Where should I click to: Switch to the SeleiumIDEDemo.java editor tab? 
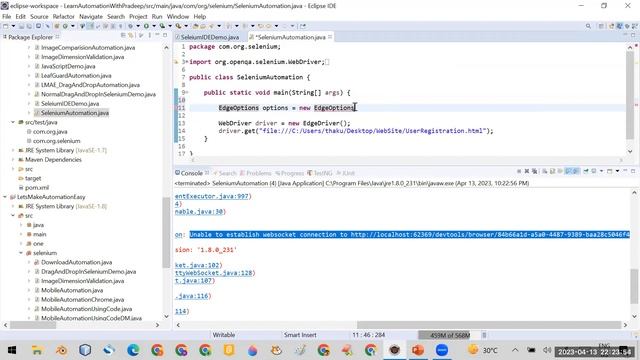pos(210,37)
